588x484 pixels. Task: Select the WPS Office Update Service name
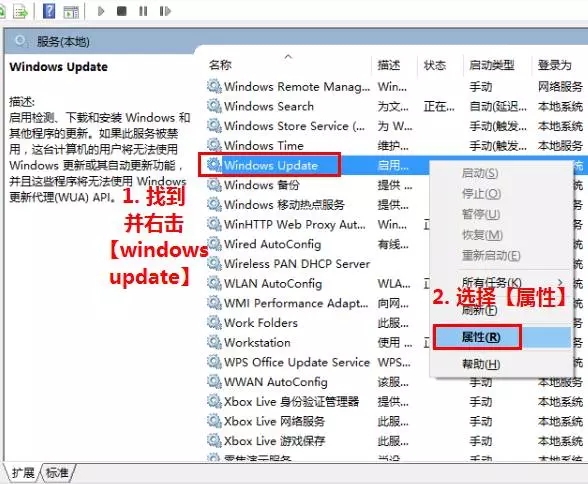pyautogui.click(x=297, y=362)
